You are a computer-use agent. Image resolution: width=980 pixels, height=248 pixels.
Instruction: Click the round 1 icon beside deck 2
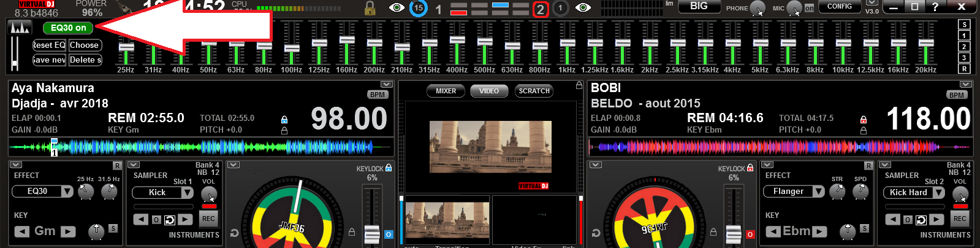[560, 8]
